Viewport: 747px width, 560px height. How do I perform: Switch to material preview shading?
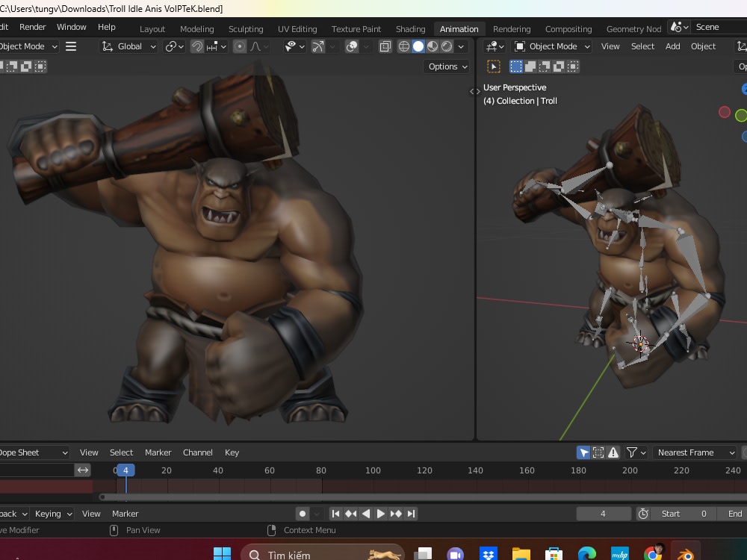pos(432,46)
